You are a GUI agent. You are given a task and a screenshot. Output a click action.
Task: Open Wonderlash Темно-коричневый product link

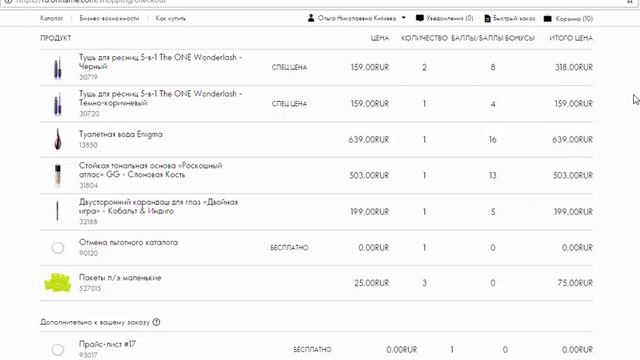point(160,98)
